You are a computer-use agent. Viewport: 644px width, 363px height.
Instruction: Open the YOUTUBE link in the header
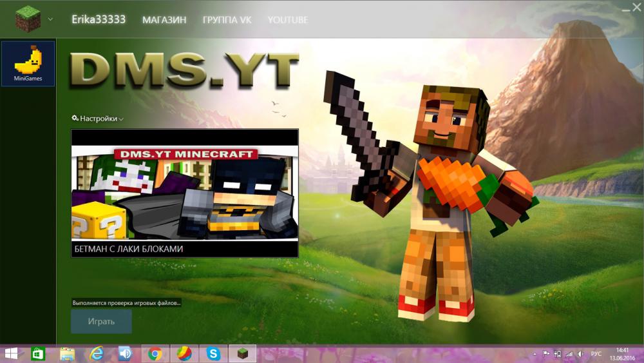pyautogui.click(x=287, y=20)
